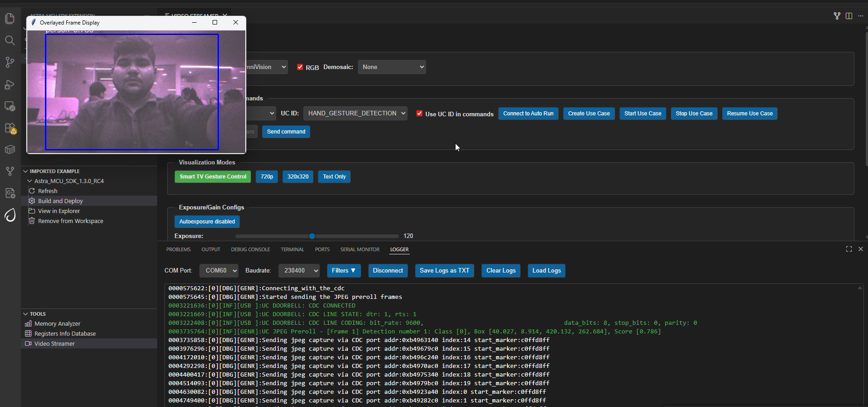
Task: Open the Explorer view in activity bar
Action: 10,19
